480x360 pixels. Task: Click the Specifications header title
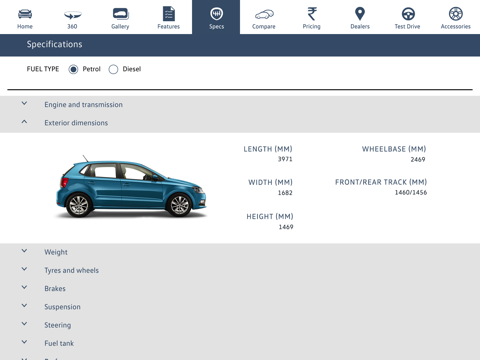click(54, 44)
